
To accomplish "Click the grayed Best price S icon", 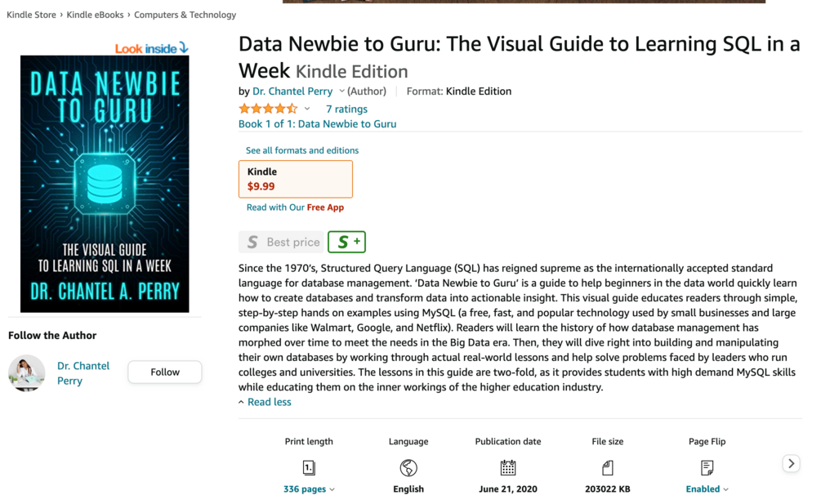I will 254,242.
